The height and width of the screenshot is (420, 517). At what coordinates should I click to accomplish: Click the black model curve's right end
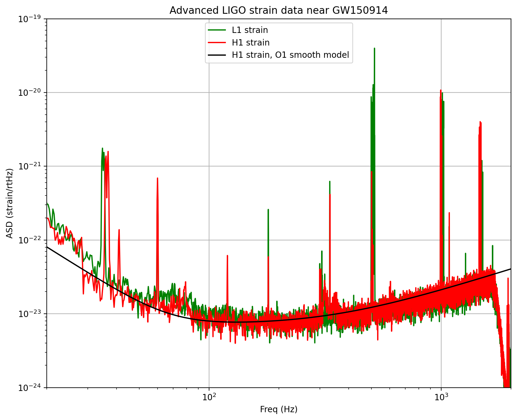point(510,269)
